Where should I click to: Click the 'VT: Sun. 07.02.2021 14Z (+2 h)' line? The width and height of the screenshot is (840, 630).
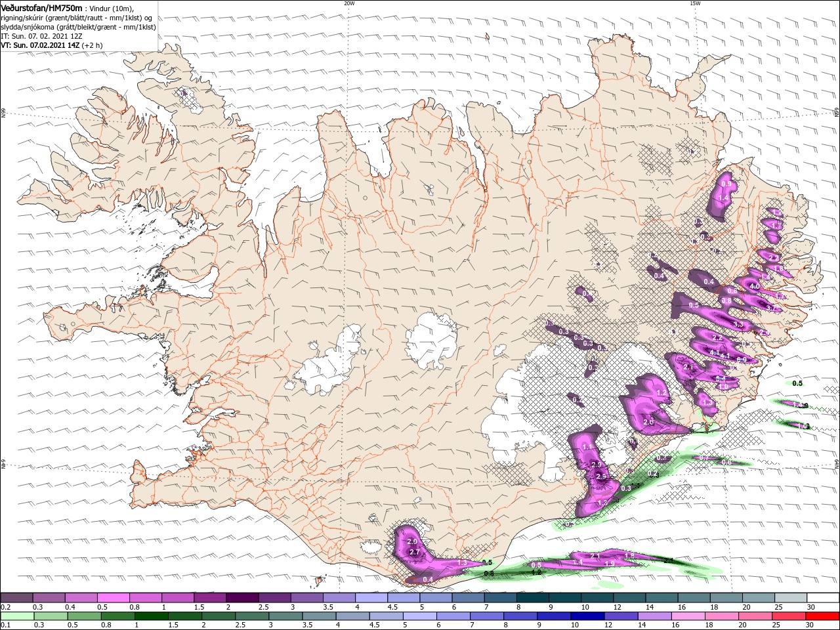(x=52, y=45)
